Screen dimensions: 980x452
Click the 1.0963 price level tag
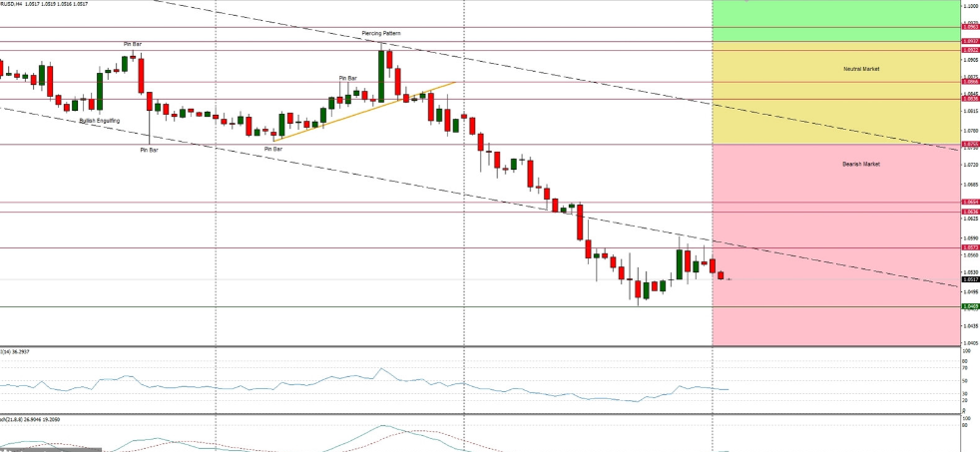(968, 27)
